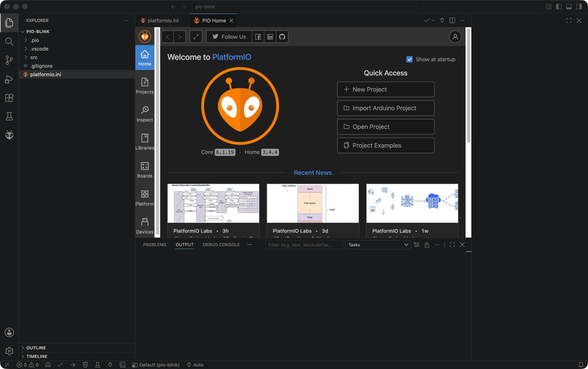Open the Boards section in PIO Home
This screenshot has width=588, height=369.
tap(144, 170)
